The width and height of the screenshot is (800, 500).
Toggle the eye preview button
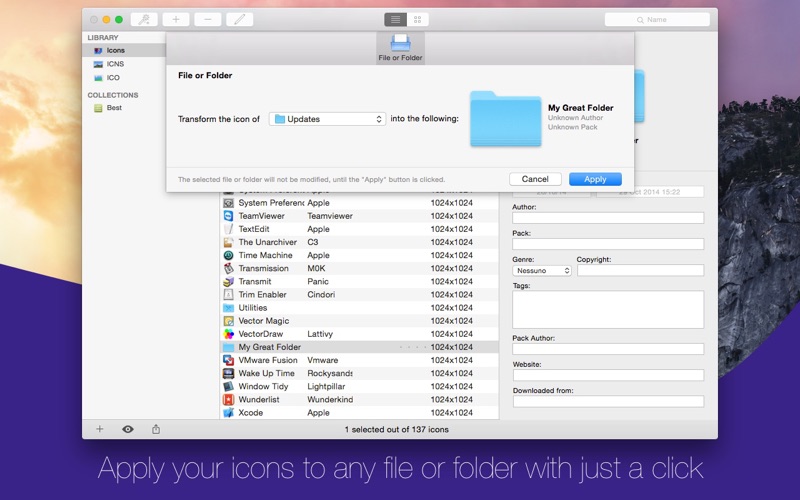(128, 429)
